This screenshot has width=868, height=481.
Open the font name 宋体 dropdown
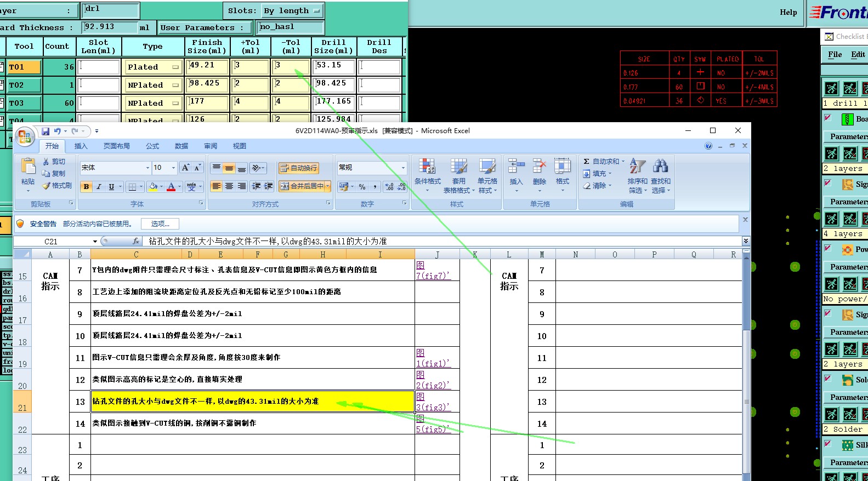click(x=147, y=168)
